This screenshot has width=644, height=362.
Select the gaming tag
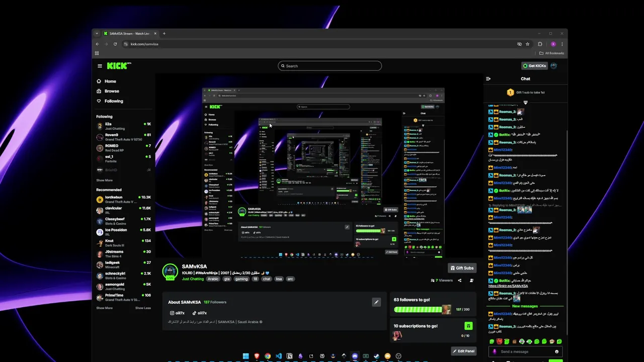(x=242, y=279)
